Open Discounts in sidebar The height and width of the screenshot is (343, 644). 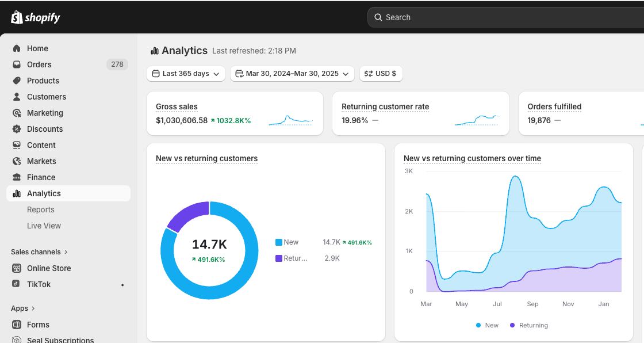[x=68, y=129]
